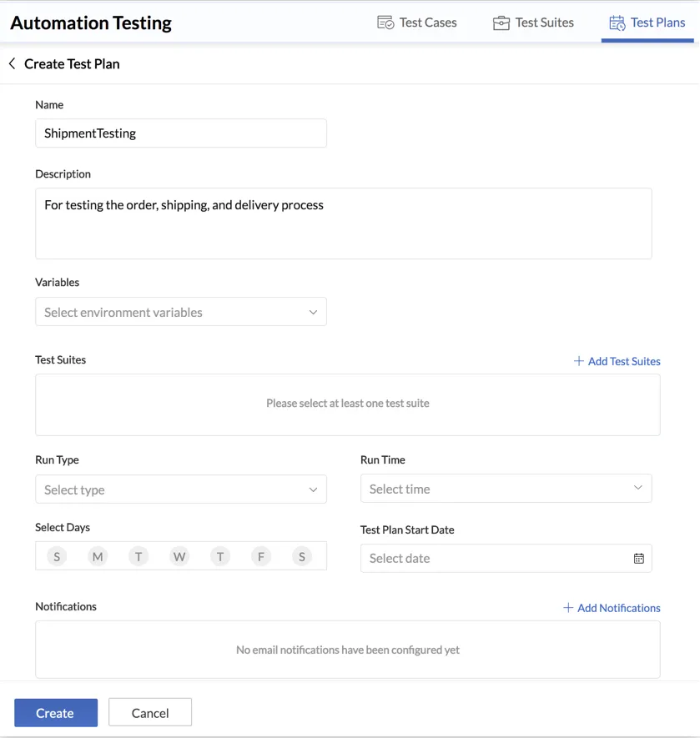Click the Test Plans calendar icon

tap(617, 23)
